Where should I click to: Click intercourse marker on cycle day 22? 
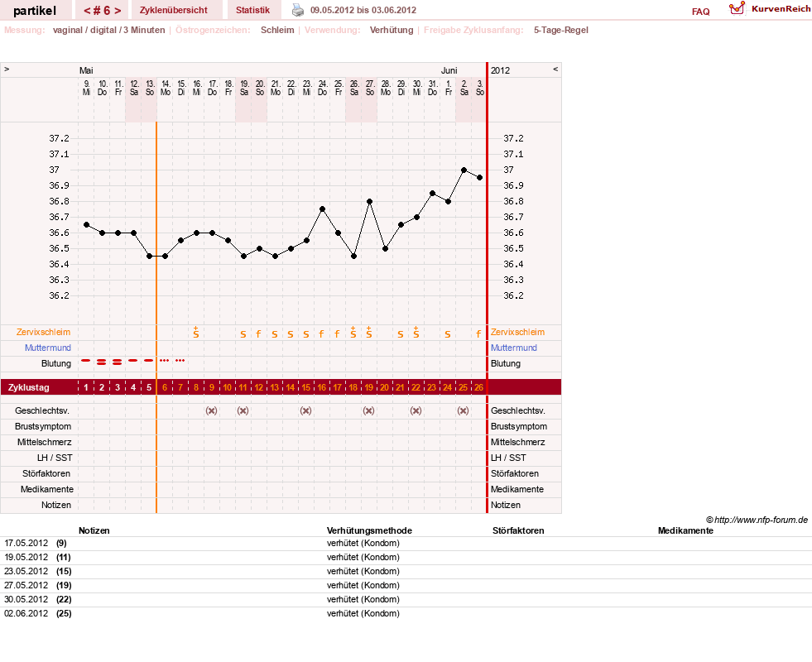tap(416, 410)
